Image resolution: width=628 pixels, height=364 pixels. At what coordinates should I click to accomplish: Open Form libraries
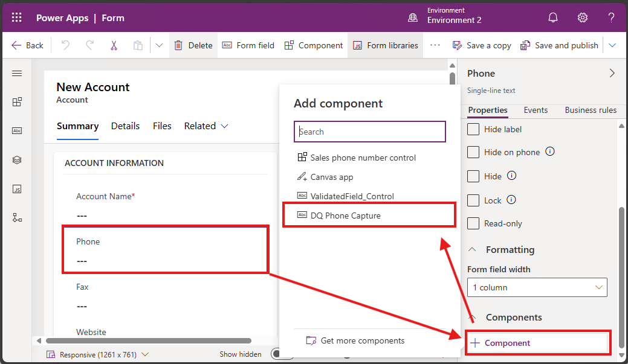[x=385, y=45]
